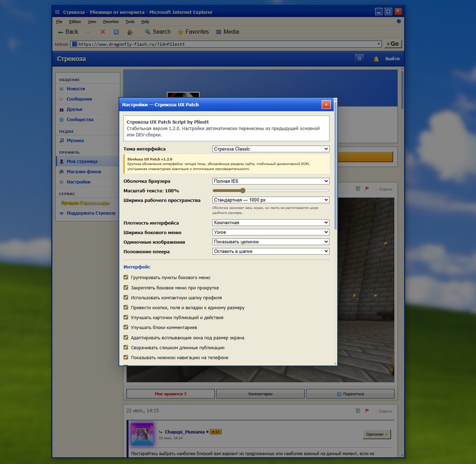Open Тема интерфейса dropdown
This screenshot has height=464, width=476.
pos(271,149)
